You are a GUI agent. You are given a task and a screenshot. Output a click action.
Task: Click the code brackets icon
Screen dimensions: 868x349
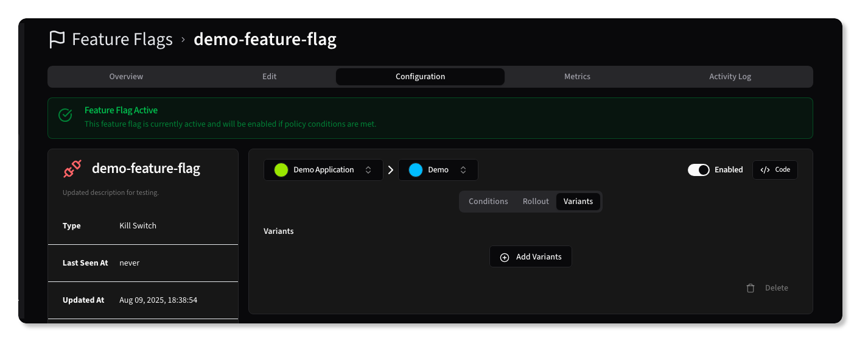coord(765,170)
